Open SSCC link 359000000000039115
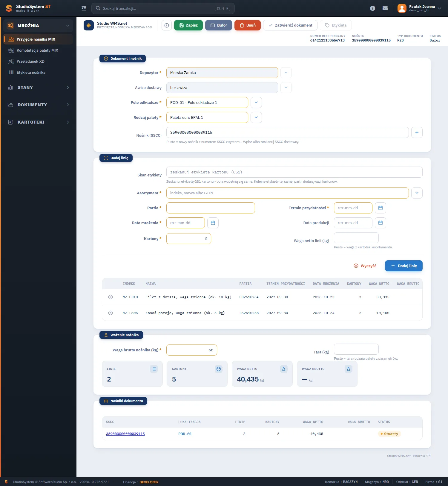Screen dimensions: 448x486 (125, 434)
